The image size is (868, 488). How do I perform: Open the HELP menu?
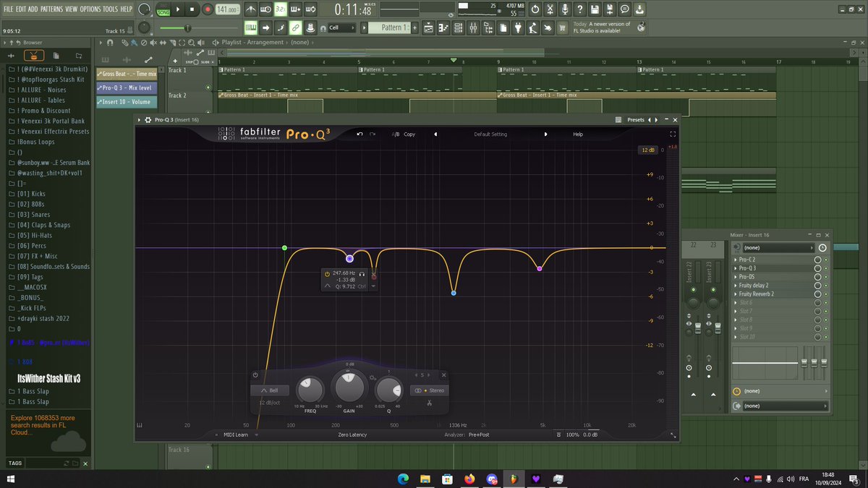[126, 9]
